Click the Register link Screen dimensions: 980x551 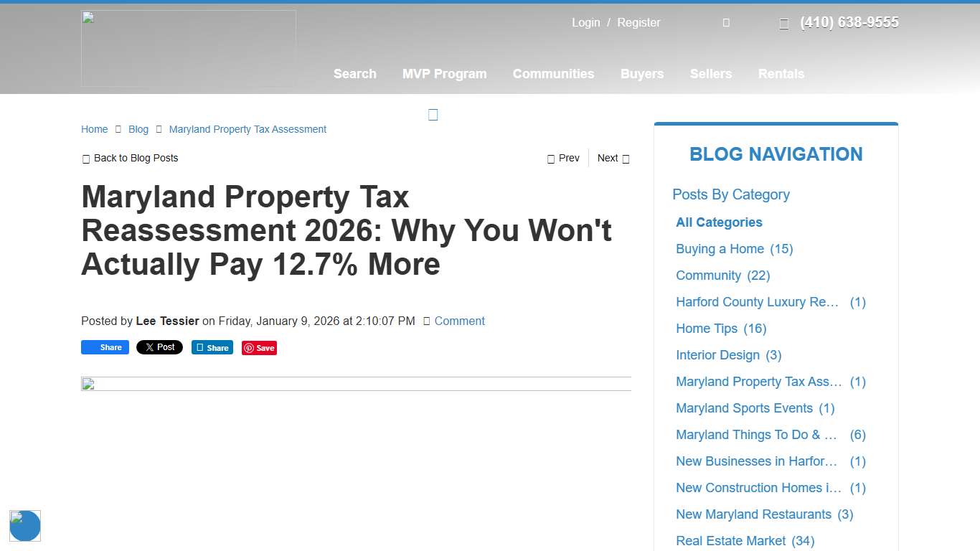[x=638, y=22]
